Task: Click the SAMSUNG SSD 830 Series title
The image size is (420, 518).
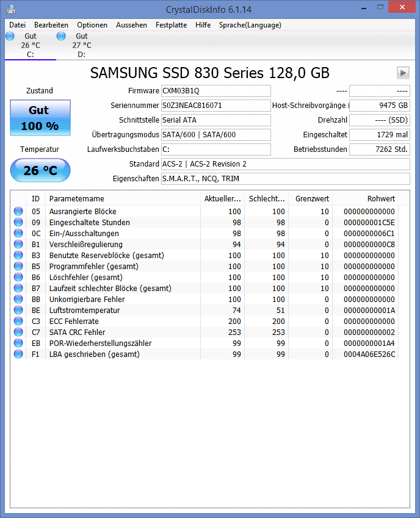Action: 210,73
